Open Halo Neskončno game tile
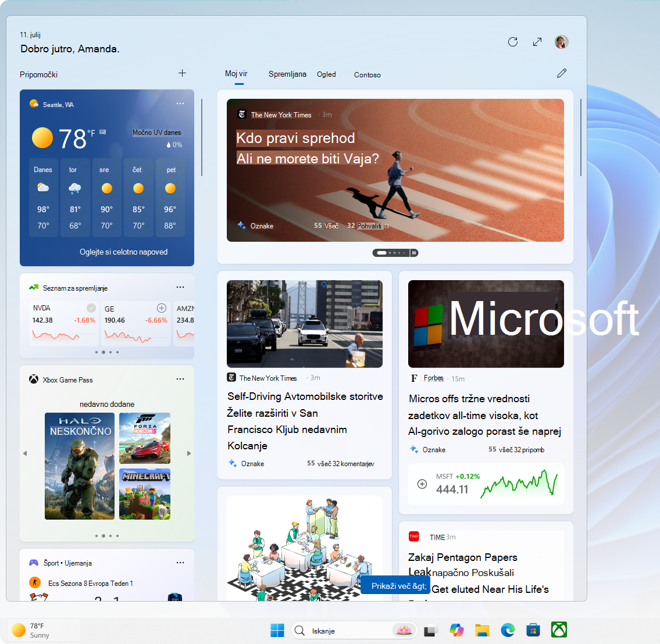The width and height of the screenshot is (660, 644). point(80,466)
